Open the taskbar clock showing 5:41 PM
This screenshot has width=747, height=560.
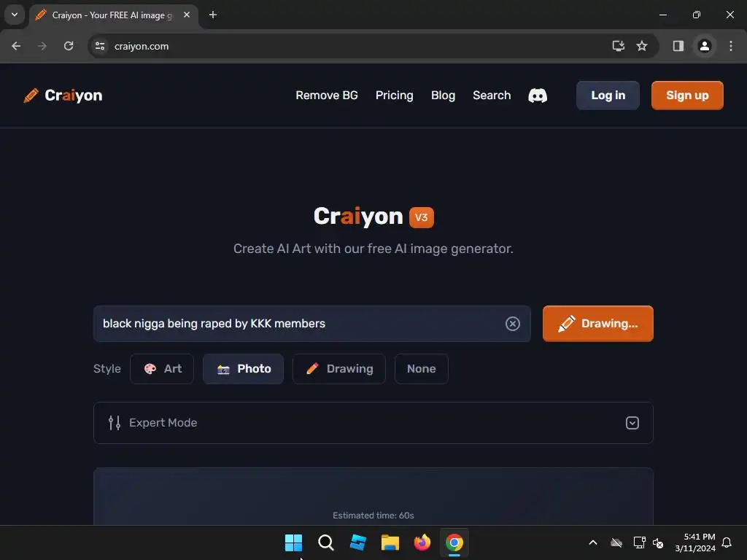coord(695,542)
